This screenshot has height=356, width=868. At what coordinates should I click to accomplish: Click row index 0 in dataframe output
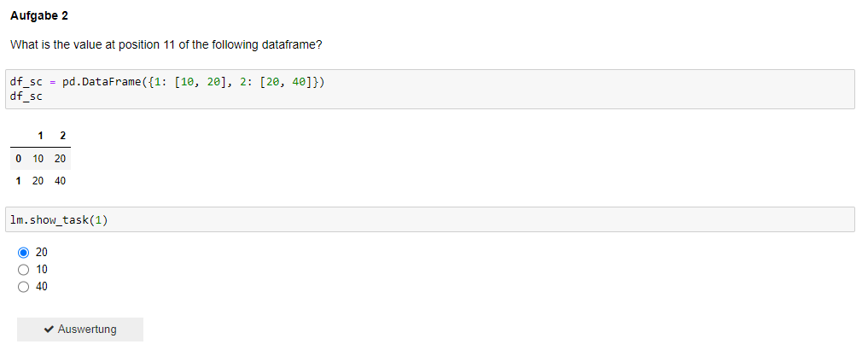(18, 159)
